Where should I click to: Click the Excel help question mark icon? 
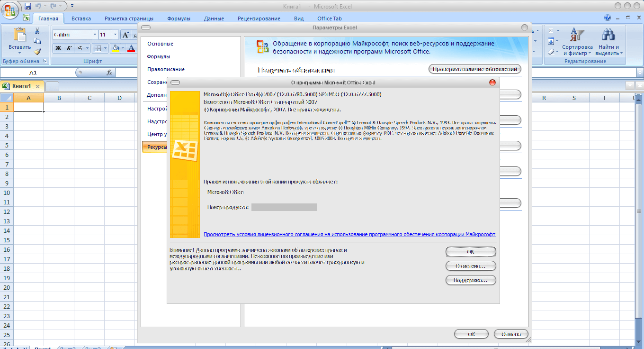tap(608, 18)
